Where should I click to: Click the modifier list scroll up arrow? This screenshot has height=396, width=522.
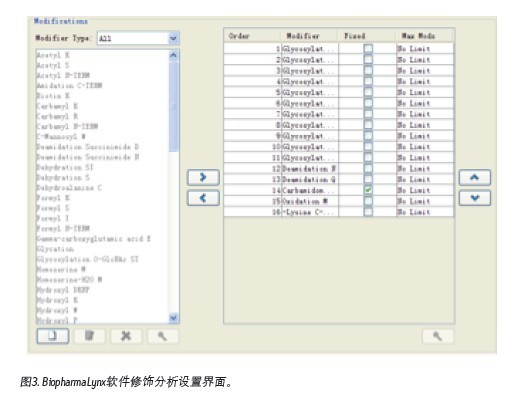tap(173, 55)
